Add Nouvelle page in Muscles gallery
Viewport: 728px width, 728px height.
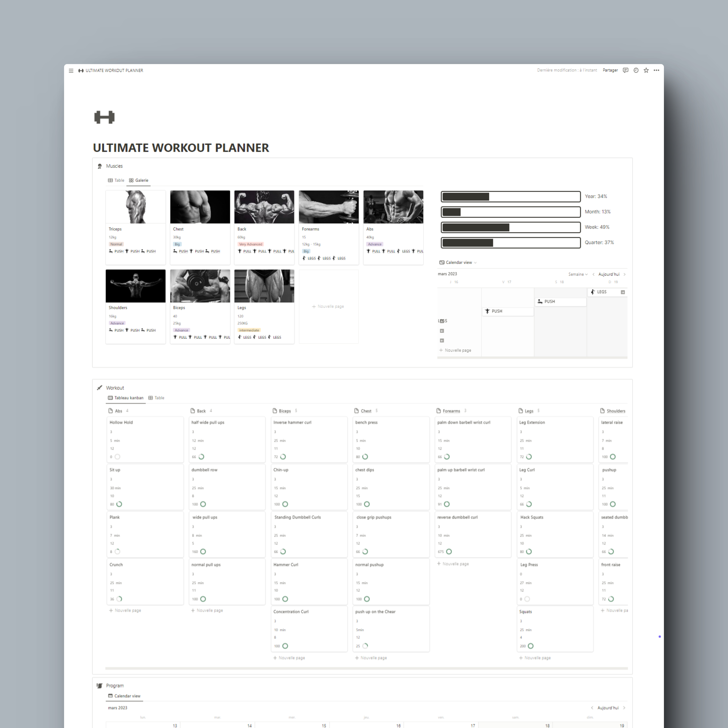point(328,306)
